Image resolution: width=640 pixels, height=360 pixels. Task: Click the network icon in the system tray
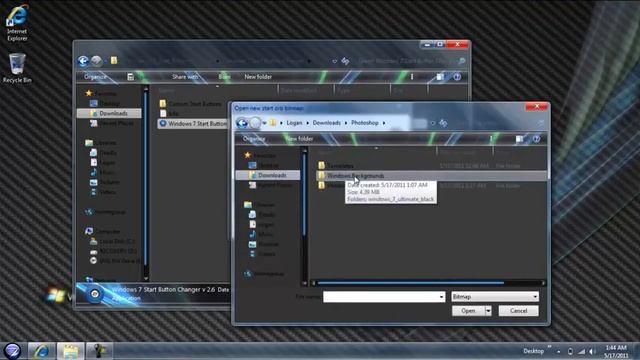581,351
